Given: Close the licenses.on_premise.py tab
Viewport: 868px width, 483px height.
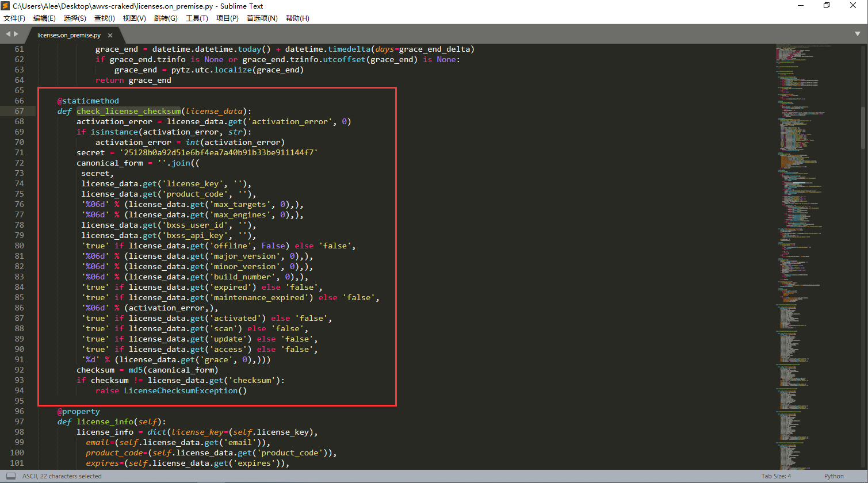Looking at the screenshot, I should click(110, 35).
